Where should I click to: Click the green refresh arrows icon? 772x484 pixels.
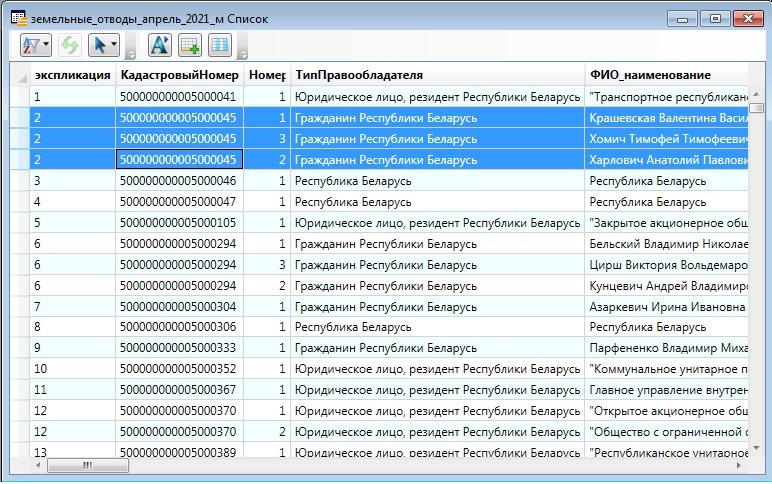69,45
